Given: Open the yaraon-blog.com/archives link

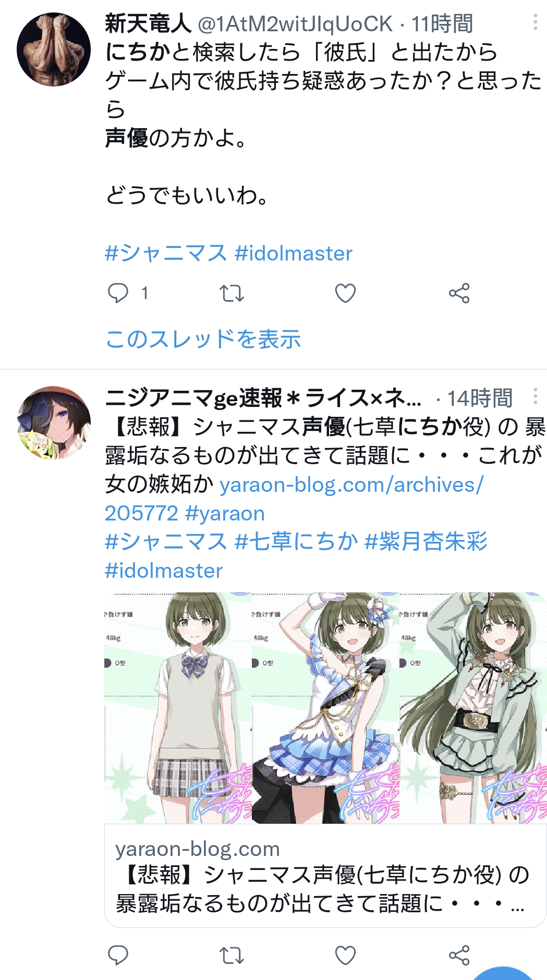Looking at the screenshot, I should point(294,499).
